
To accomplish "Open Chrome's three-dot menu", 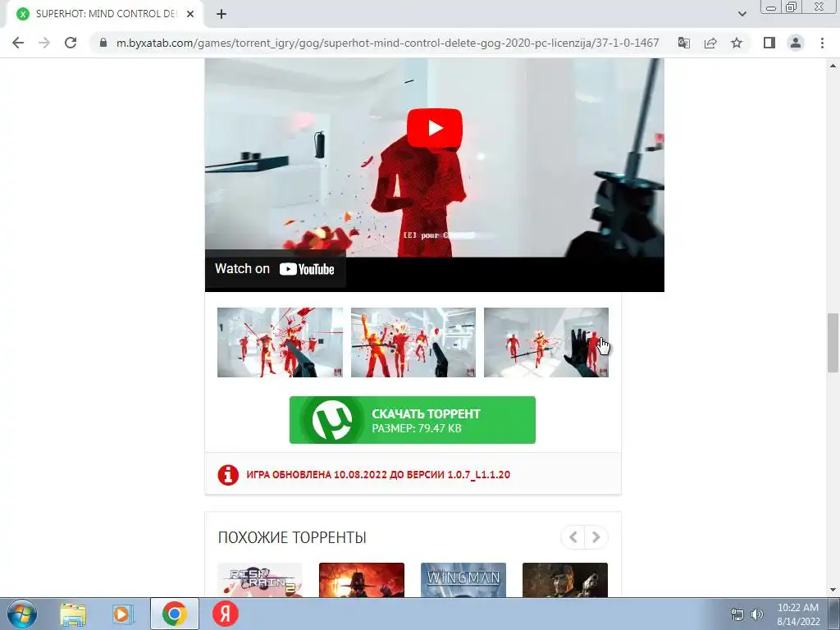I will 822,43.
